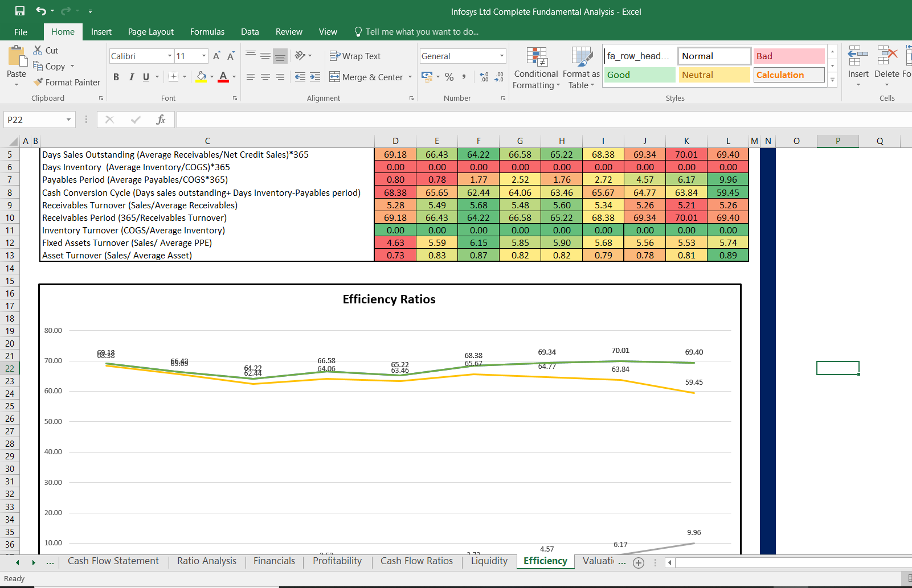Open Conditional Formatting icon
Viewport: 912px width, 588px height.
(x=537, y=57)
